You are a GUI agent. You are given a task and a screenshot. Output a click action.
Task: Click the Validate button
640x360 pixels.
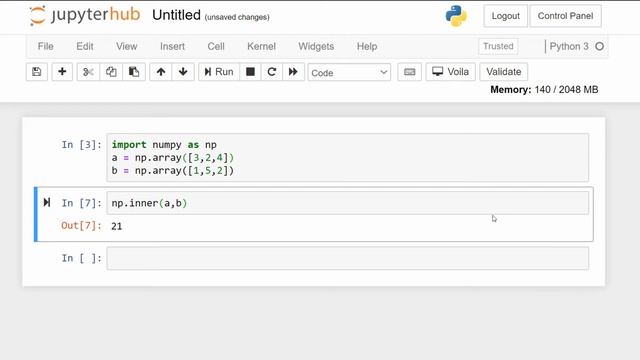(x=504, y=72)
